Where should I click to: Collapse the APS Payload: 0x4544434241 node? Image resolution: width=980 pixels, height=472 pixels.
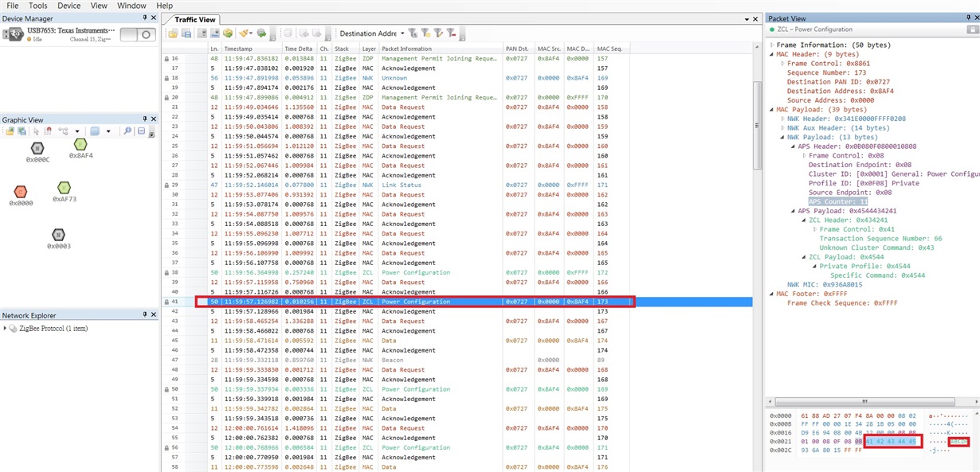(x=794, y=211)
